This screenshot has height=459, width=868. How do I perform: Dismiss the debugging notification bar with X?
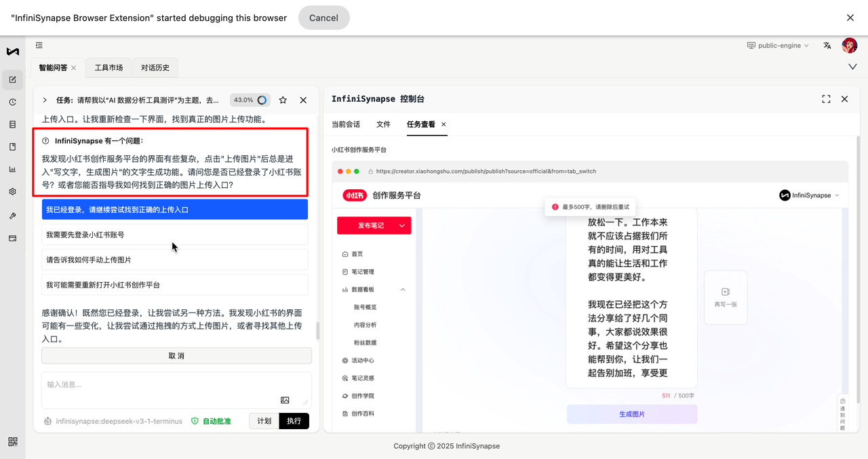pyautogui.click(x=850, y=18)
